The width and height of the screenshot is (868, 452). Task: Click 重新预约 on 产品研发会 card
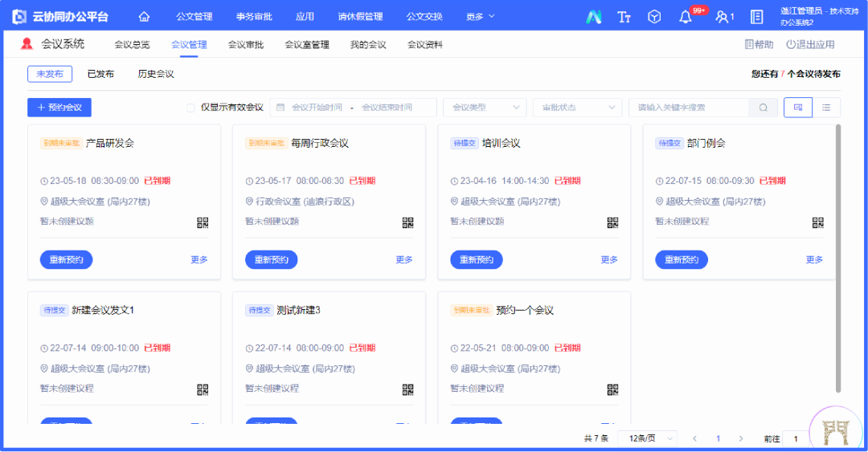67,259
